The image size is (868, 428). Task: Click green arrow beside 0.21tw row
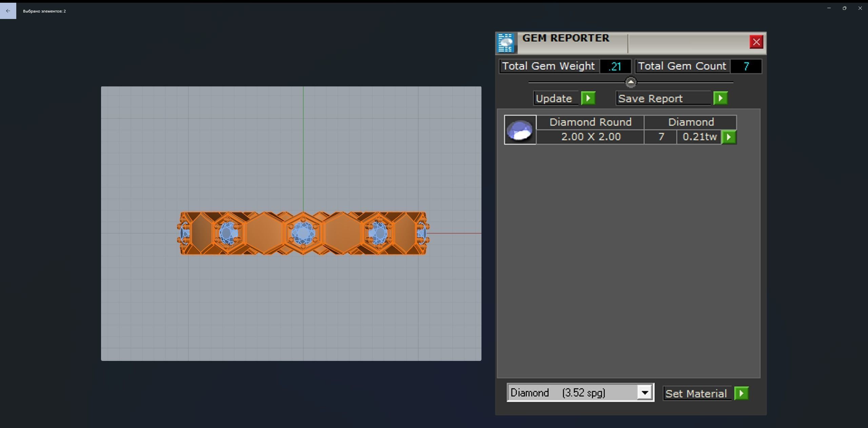point(729,137)
